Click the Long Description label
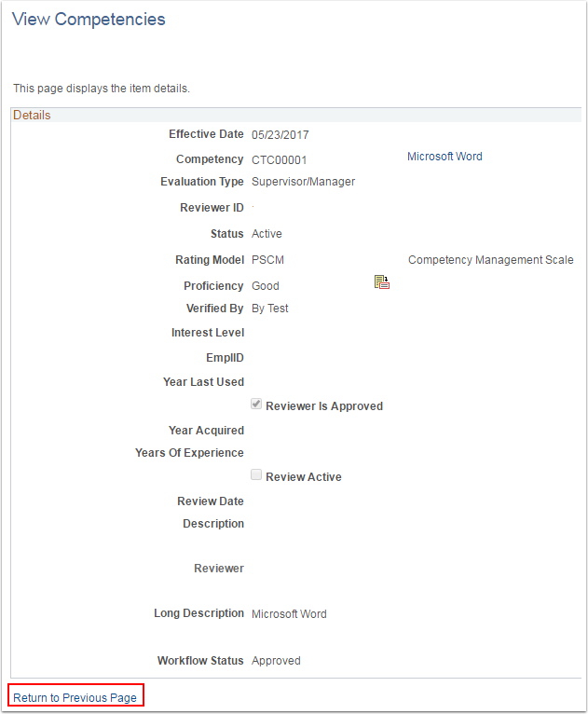 click(198, 613)
